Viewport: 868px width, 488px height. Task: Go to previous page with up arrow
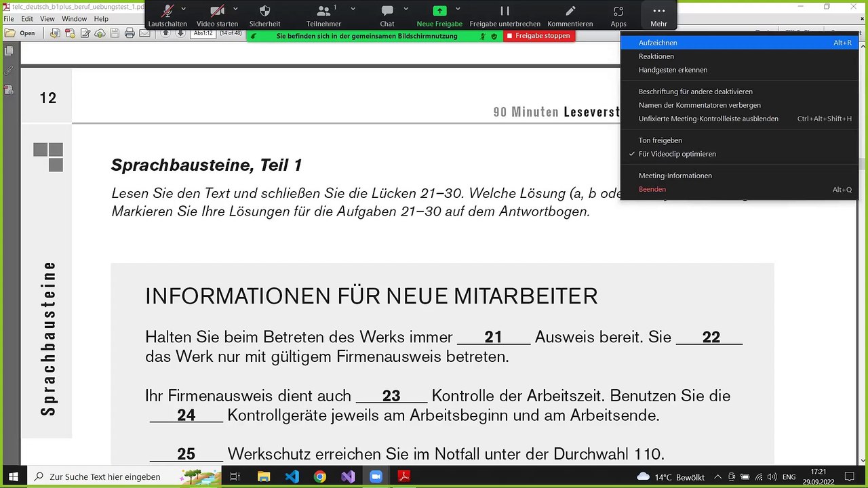165,33
